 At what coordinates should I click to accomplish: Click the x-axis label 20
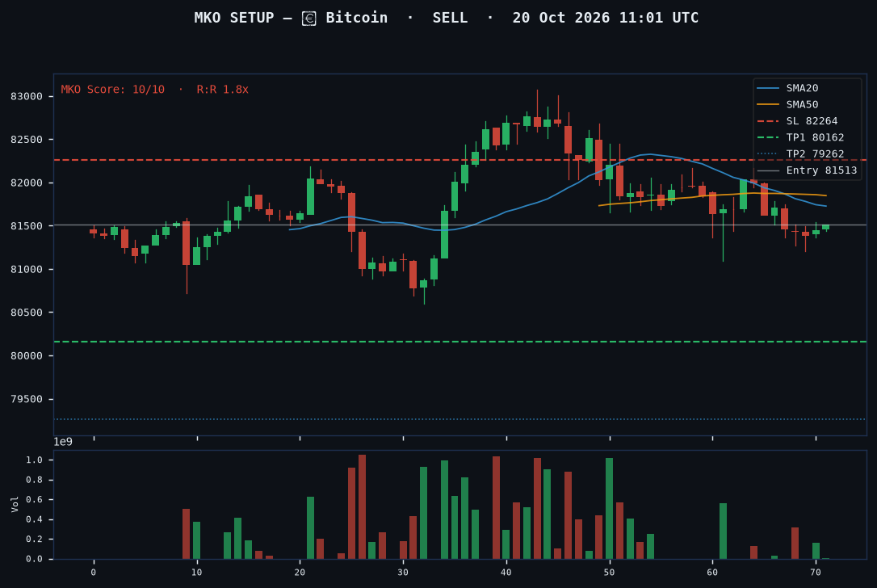[300, 573]
